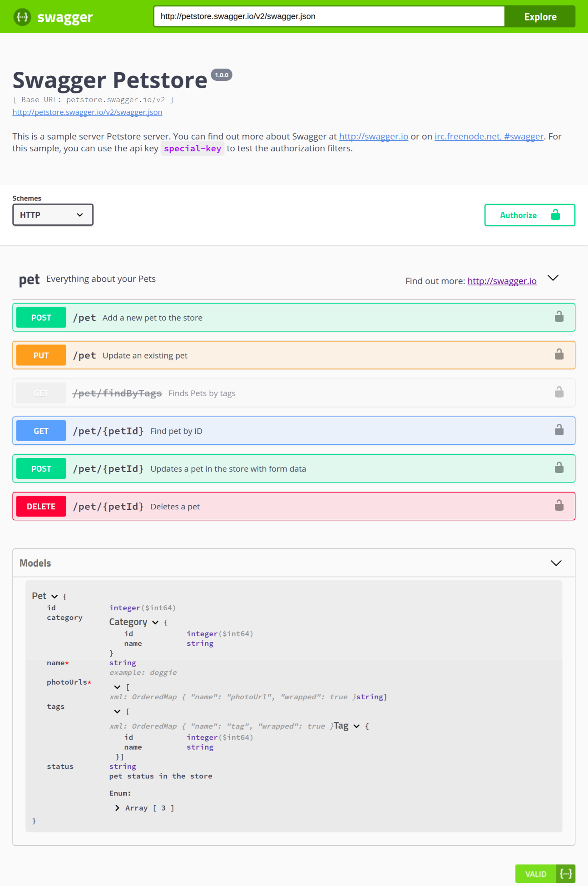Click lock icon on Updates a pet row

pos(559,468)
